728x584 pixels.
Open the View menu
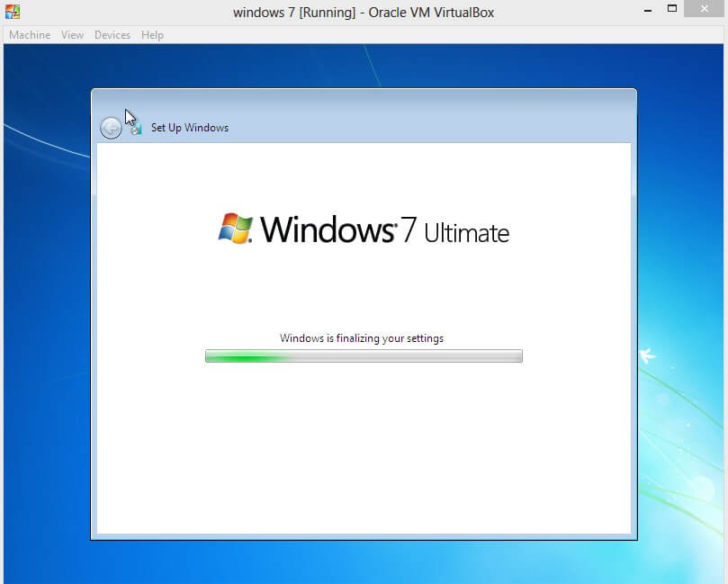point(72,34)
